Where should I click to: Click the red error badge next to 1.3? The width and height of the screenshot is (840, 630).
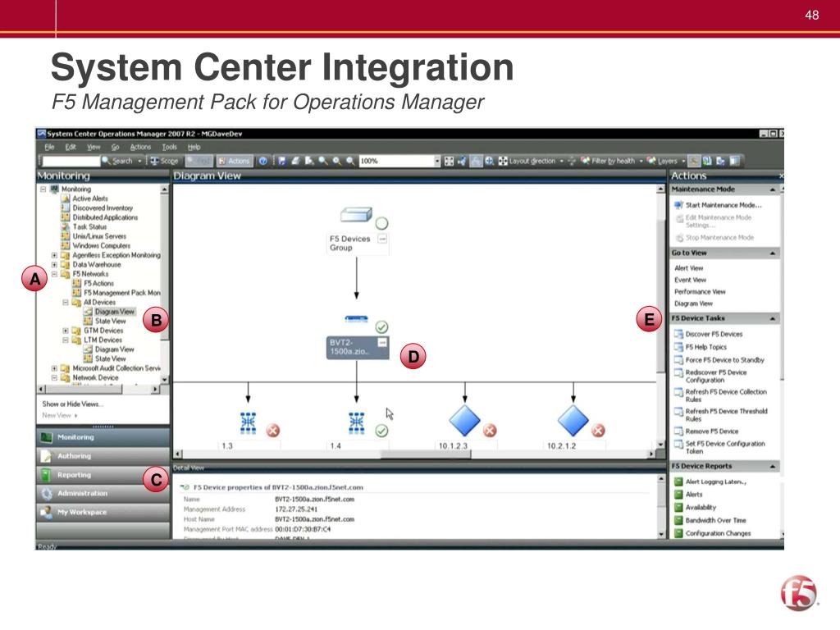click(273, 430)
